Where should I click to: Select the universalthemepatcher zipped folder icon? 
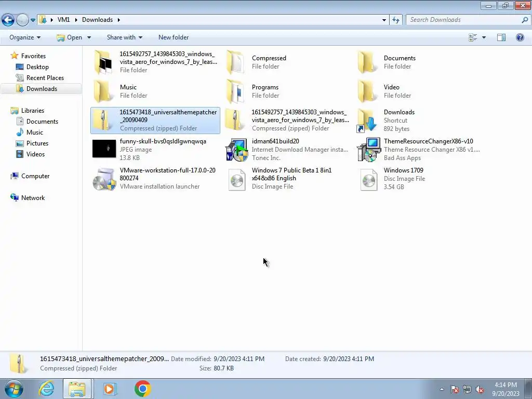[103, 120]
